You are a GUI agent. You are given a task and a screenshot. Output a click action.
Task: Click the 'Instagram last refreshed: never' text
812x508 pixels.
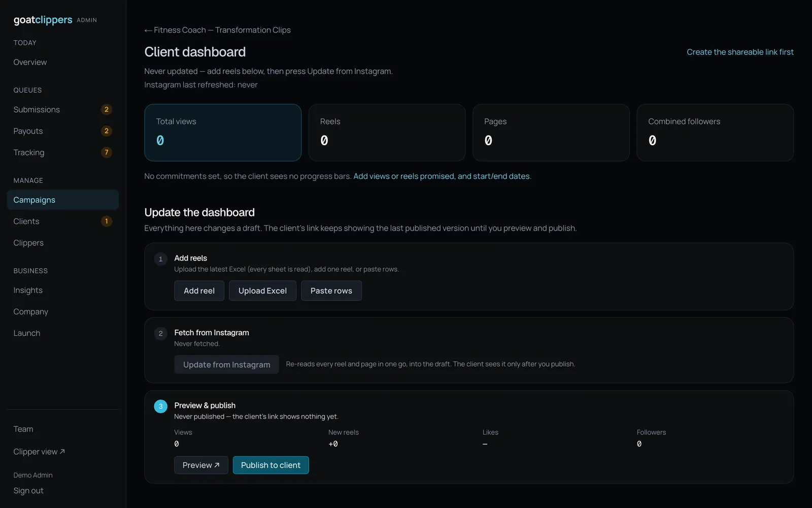pos(201,85)
